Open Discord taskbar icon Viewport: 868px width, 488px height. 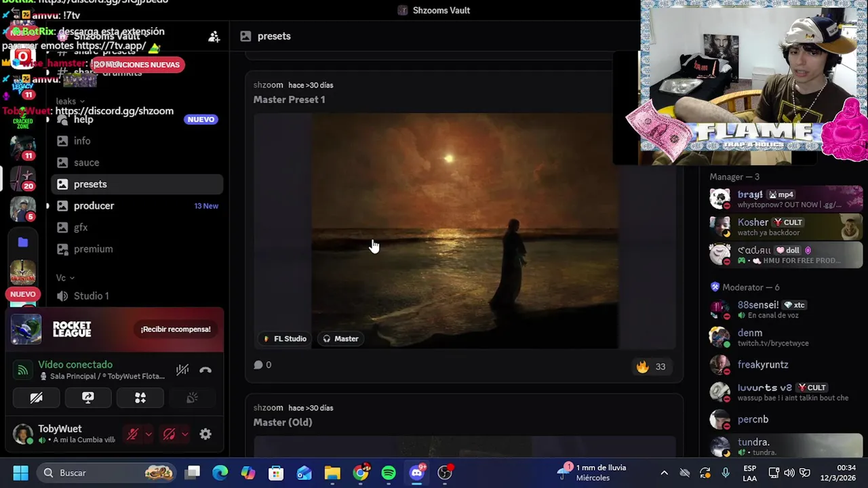[x=416, y=473]
